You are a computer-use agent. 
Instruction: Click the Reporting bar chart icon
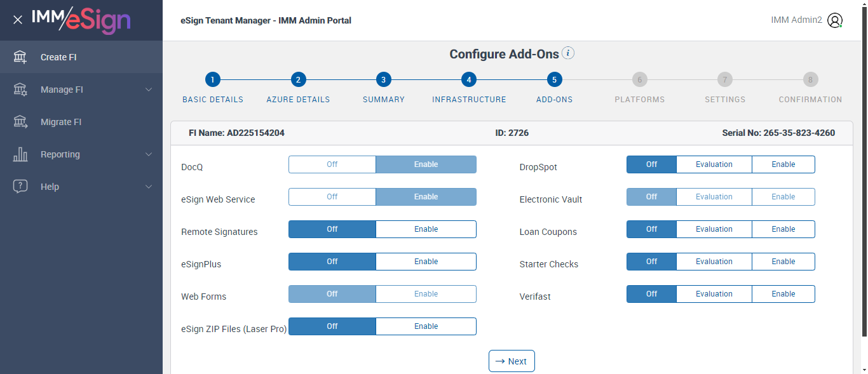click(20, 154)
